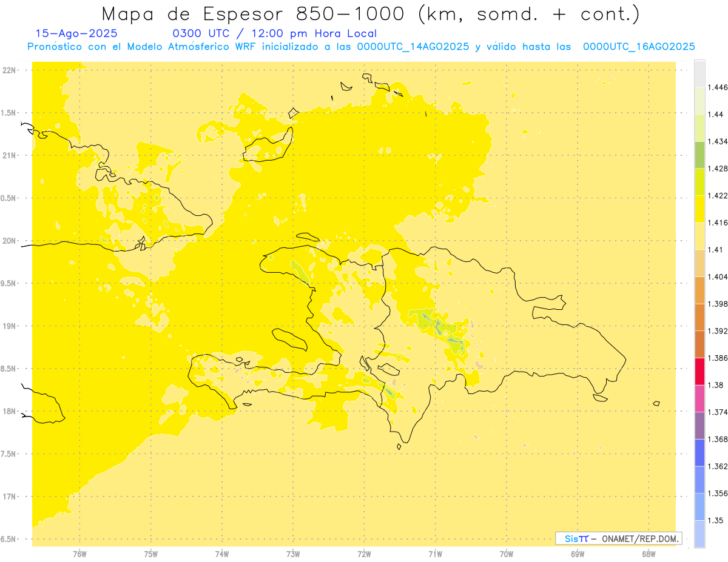Click the '76W' longitude label
This screenshot has width=728, height=562.
pos(79,554)
